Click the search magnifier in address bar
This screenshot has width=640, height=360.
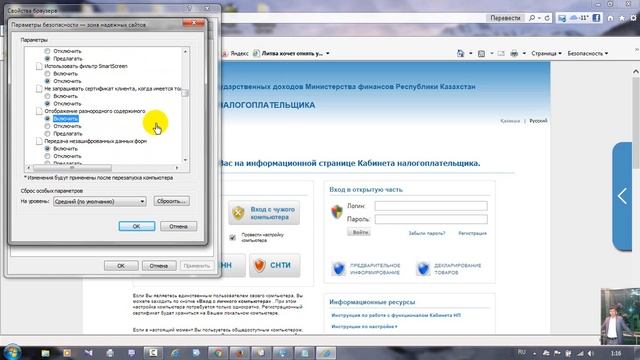pyautogui.click(x=532, y=18)
